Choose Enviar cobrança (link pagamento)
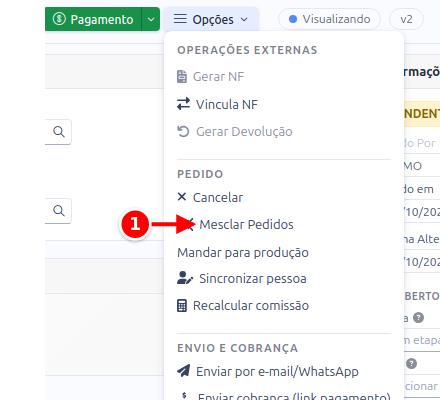The image size is (440, 400). pos(284,396)
